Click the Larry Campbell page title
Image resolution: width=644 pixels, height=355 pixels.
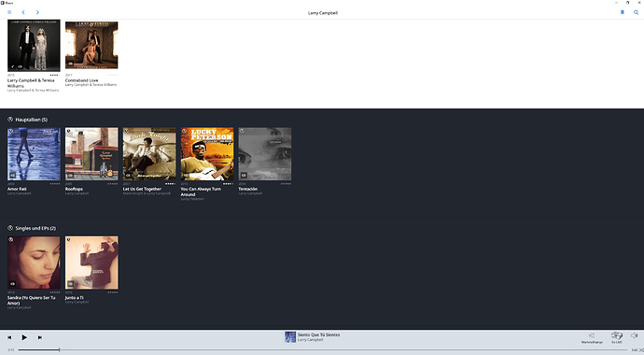[x=323, y=13]
